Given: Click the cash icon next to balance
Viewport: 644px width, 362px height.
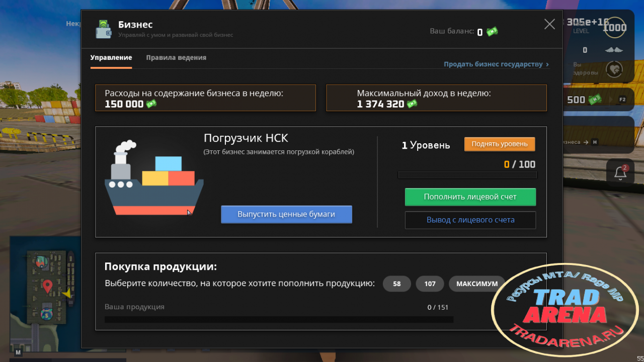Looking at the screenshot, I should coord(492,32).
